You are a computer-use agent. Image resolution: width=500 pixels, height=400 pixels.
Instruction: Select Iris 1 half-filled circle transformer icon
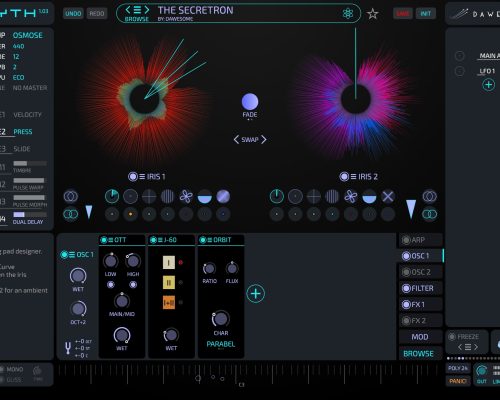tap(204, 196)
